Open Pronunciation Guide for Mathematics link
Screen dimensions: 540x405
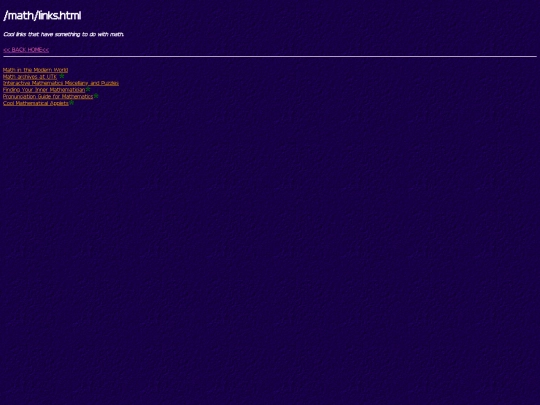[x=48, y=96]
